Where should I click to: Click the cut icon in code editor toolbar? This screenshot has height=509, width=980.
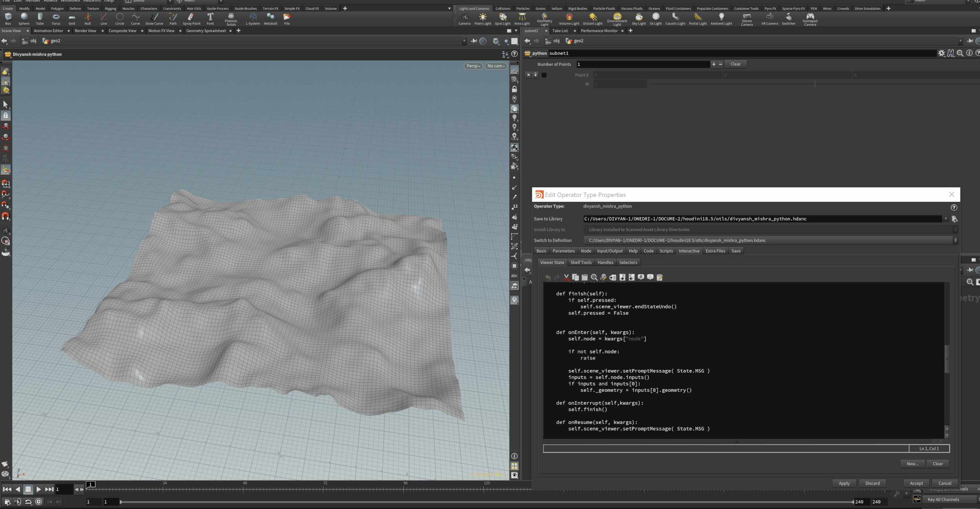coord(566,277)
